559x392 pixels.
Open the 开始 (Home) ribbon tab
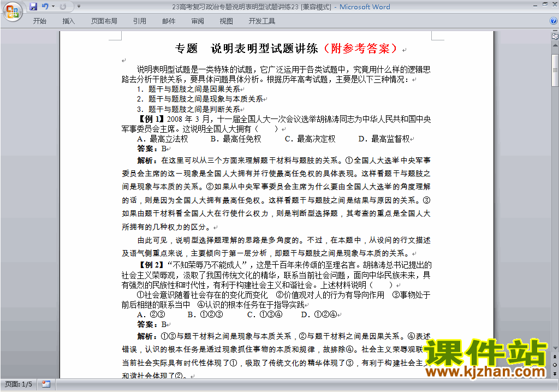(x=40, y=21)
